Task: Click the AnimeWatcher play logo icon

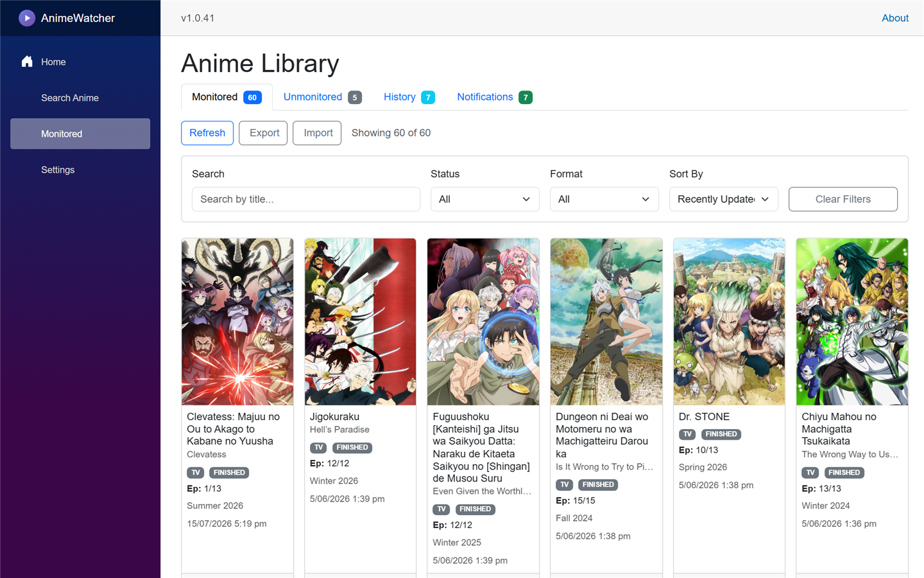Action: click(26, 18)
